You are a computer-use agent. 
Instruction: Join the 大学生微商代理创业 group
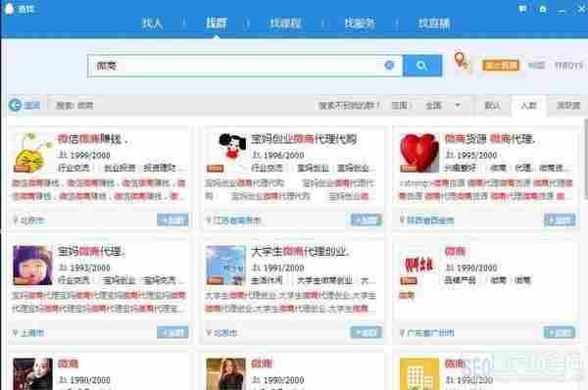(366, 332)
